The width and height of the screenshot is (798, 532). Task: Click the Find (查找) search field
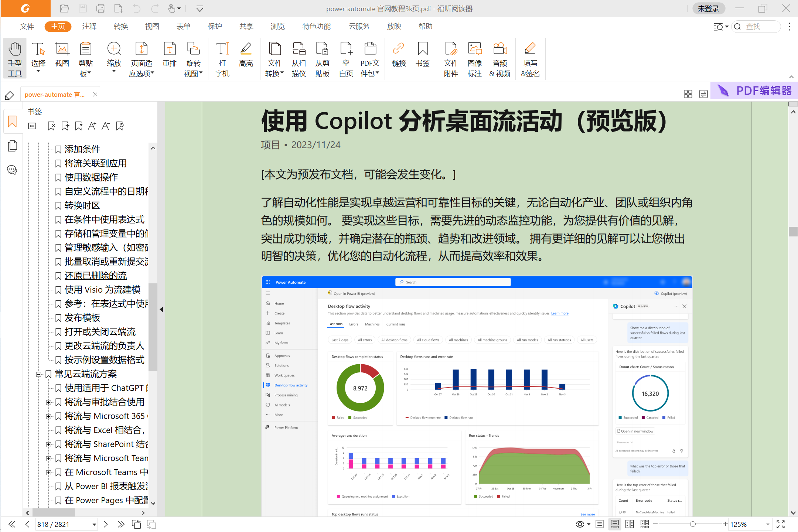click(x=756, y=27)
